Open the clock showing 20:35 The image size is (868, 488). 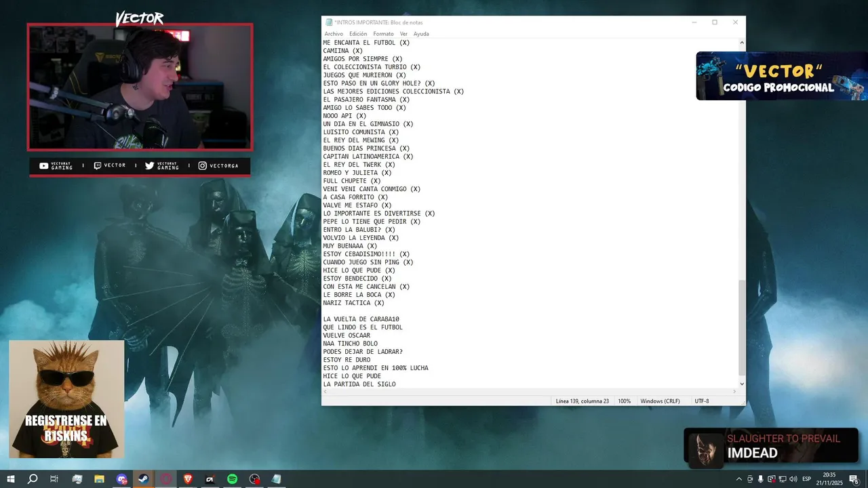pyautogui.click(x=829, y=479)
